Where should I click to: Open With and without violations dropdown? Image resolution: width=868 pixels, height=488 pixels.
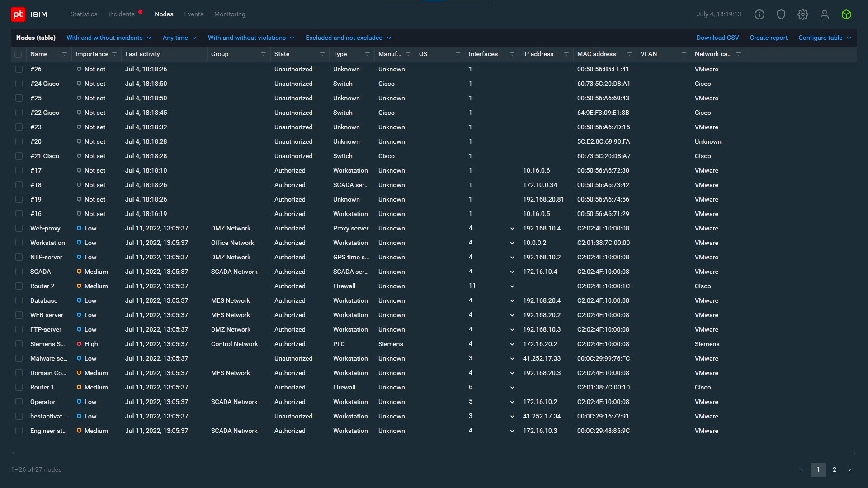pyautogui.click(x=251, y=38)
